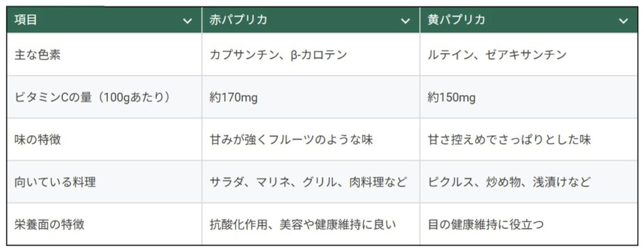
Task: Open the 項目 column dropdown arrow
Action: click(187, 21)
